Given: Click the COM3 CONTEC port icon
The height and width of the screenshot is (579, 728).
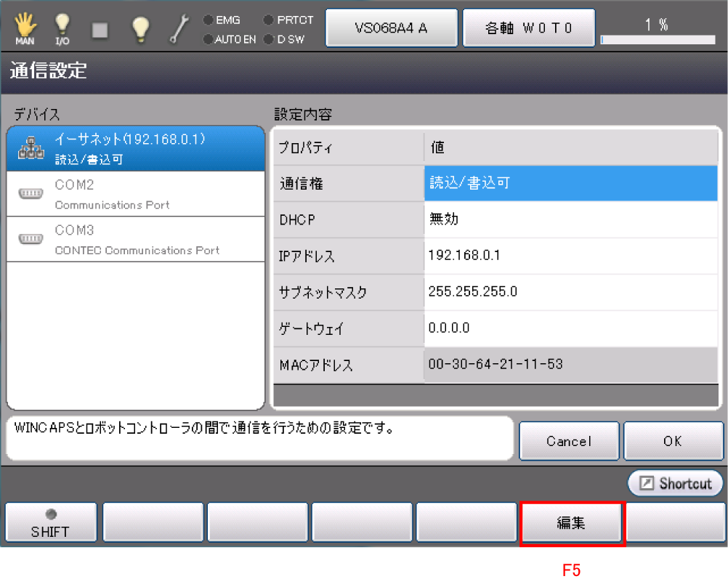Looking at the screenshot, I should pos(31,239).
